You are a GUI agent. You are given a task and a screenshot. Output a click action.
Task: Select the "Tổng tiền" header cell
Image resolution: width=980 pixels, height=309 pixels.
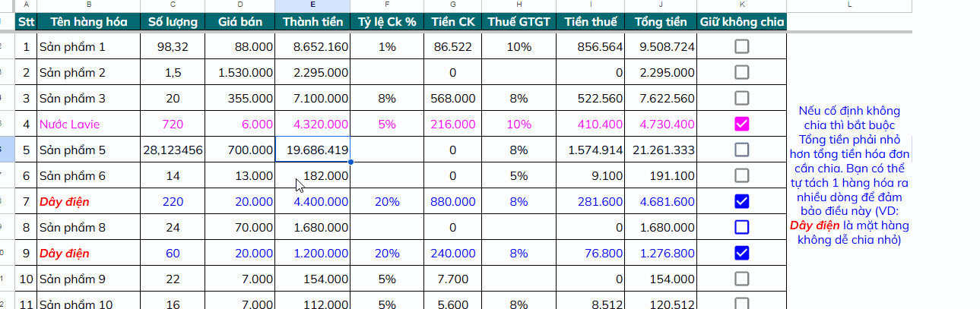(660, 21)
